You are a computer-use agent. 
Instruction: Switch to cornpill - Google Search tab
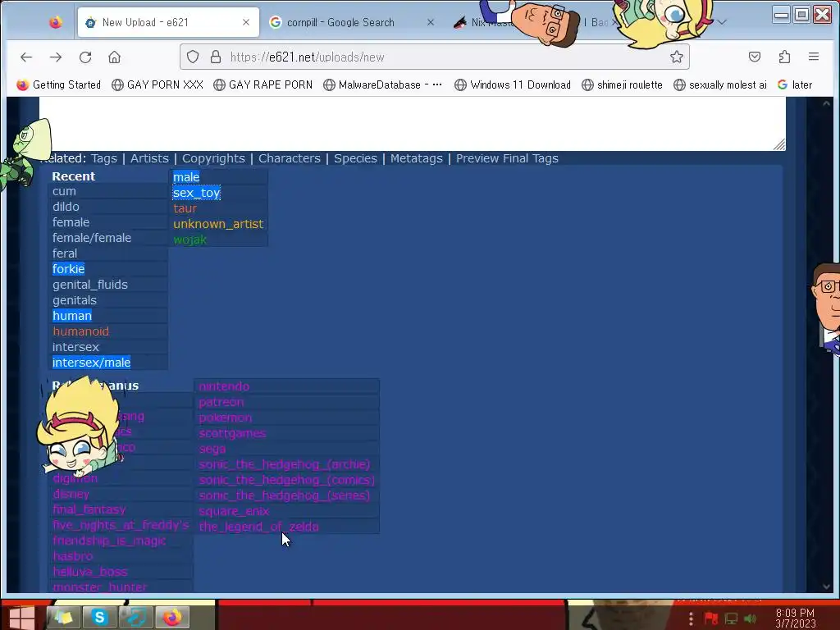[x=340, y=22]
